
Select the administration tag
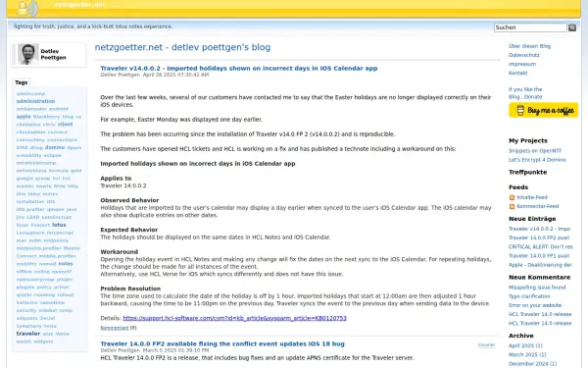(x=35, y=101)
